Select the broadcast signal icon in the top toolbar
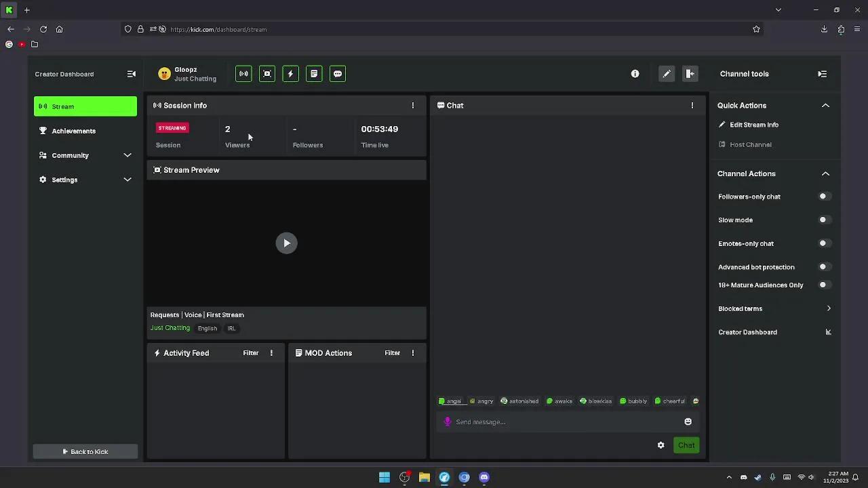 243,74
